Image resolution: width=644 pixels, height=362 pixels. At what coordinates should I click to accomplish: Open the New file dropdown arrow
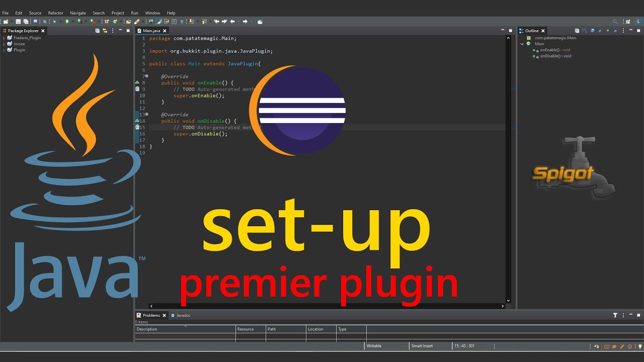coord(12,22)
